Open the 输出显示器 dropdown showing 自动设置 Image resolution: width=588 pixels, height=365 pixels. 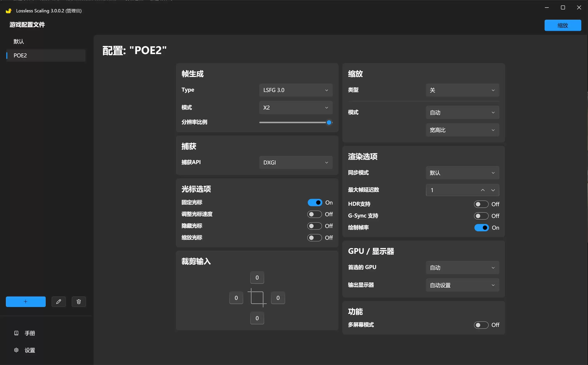point(462,285)
